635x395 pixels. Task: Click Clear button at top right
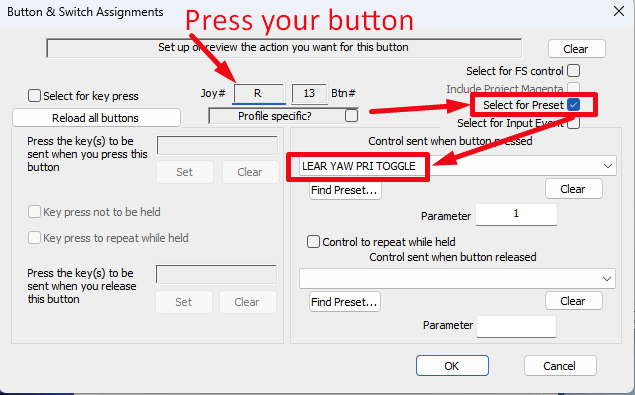[x=577, y=49]
